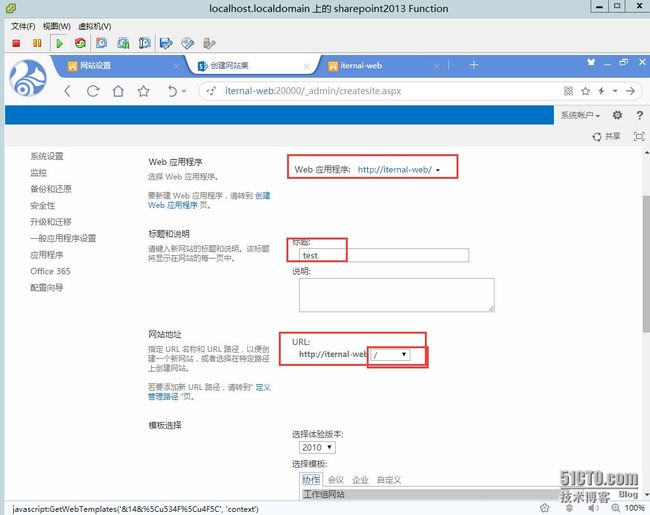650x515 pixels.
Task: Click the lightning speed mode icon
Action: pyautogui.click(x=601, y=91)
